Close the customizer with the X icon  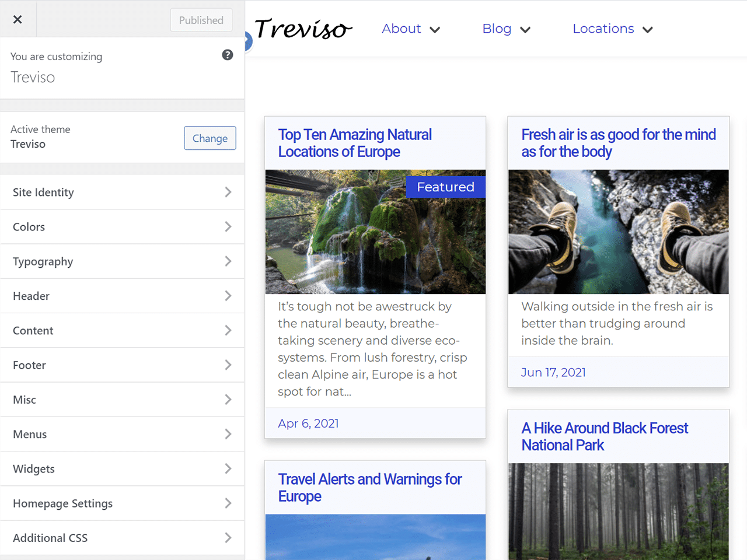(x=18, y=19)
